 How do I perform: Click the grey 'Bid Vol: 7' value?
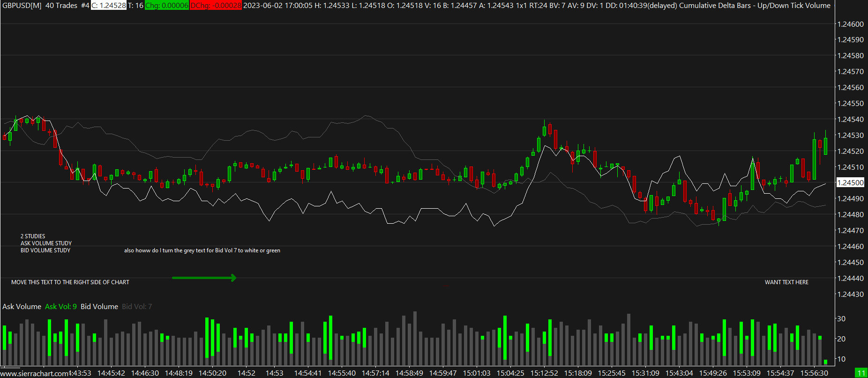point(137,307)
